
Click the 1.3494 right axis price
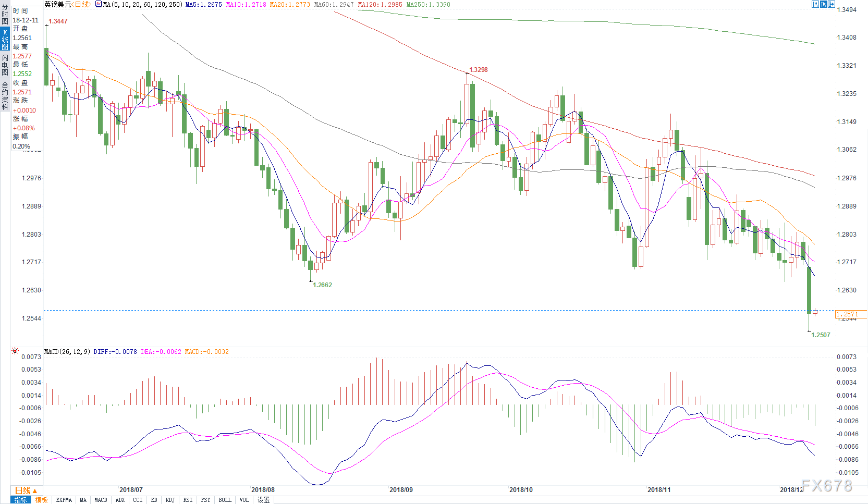click(x=847, y=10)
